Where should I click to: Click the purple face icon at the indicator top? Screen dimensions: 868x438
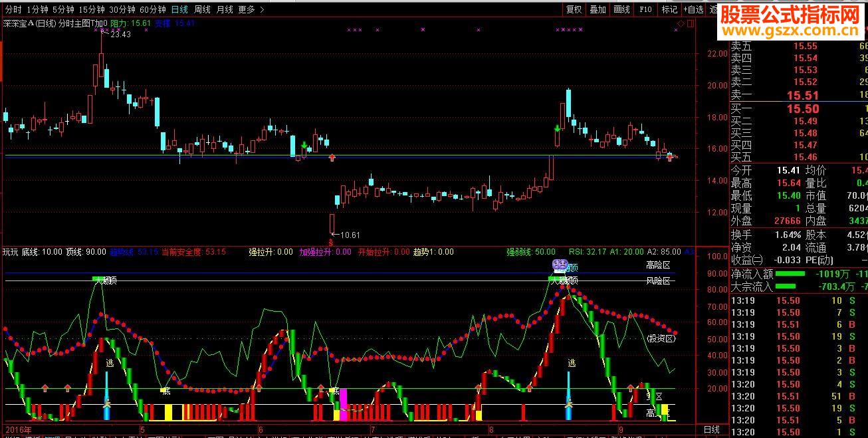tap(560, 265)
